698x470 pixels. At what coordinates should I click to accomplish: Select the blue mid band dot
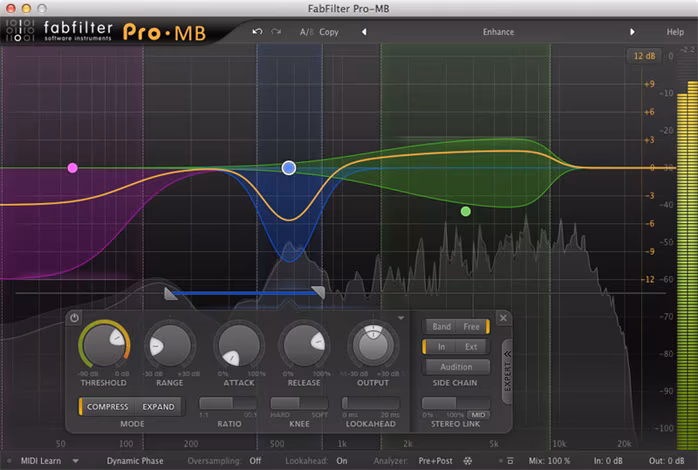click(x=289, y=168)
